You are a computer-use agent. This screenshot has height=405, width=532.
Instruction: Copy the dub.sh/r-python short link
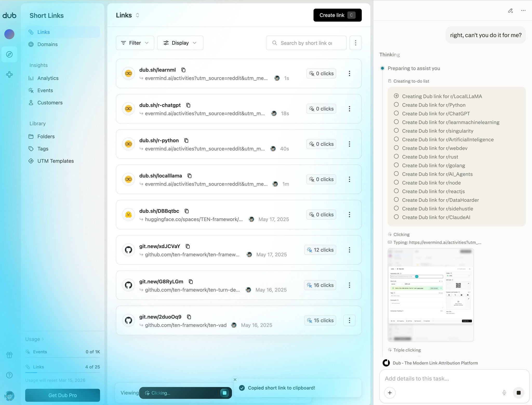tap(186, 141)
